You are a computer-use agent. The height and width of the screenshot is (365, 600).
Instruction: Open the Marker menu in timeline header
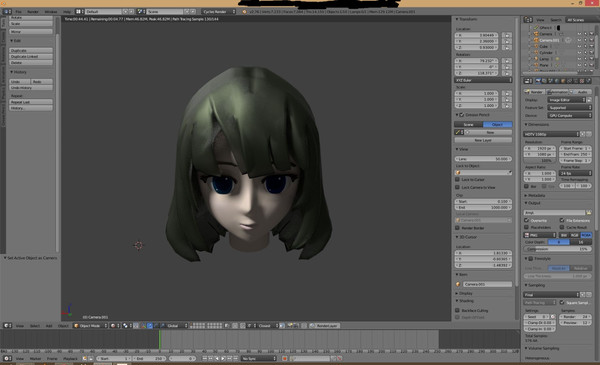click(35, 358)
